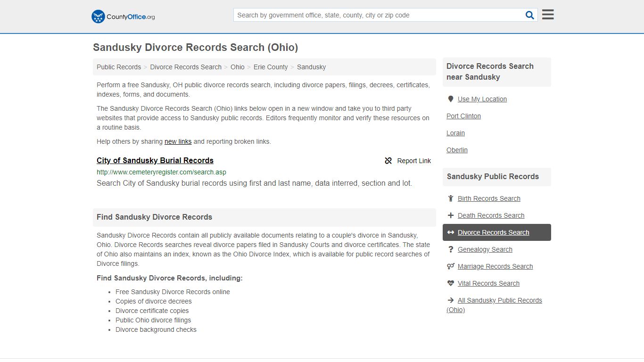Click the Divorce Records double-arrow icon
Image resolution: width=644 pixels, height=362 pixels.
451,232
